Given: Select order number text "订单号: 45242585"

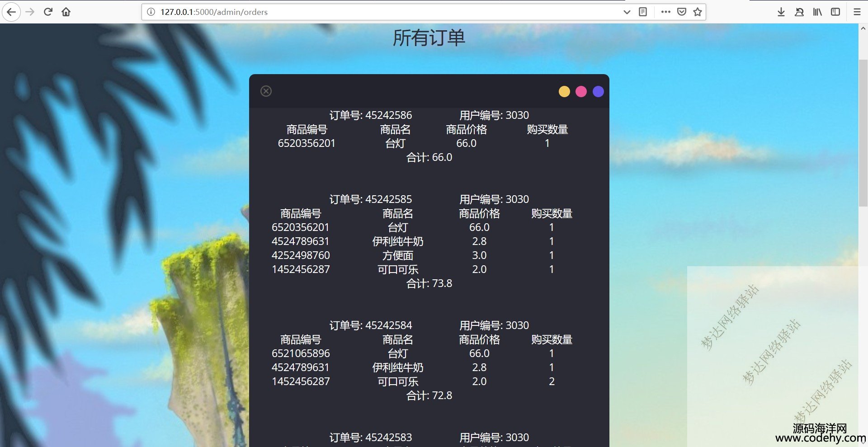Looking at the screenshot, I should click(x=371, y=199).
